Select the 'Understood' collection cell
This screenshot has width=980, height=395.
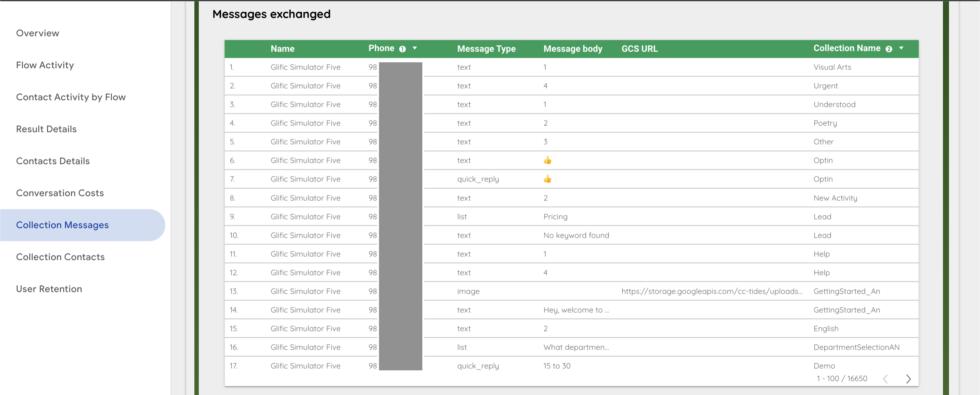point(834,104)
